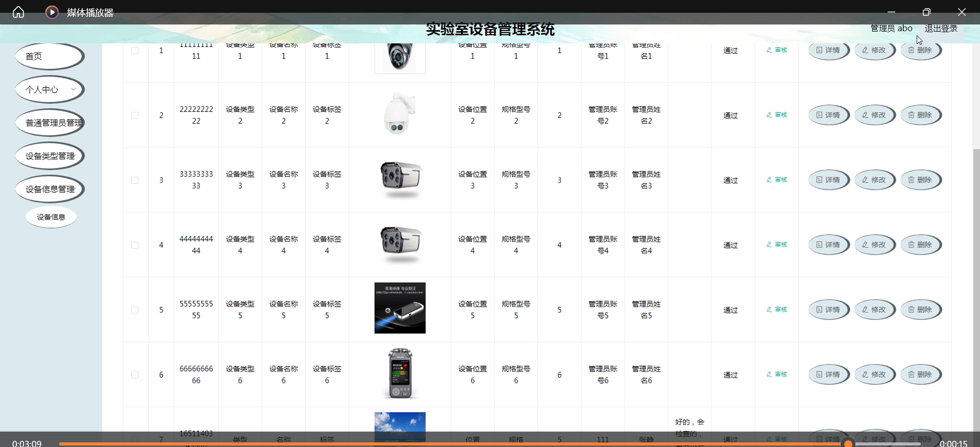Click 删除 for row 2
The image size is (980, 447).
tap(921, 115)
